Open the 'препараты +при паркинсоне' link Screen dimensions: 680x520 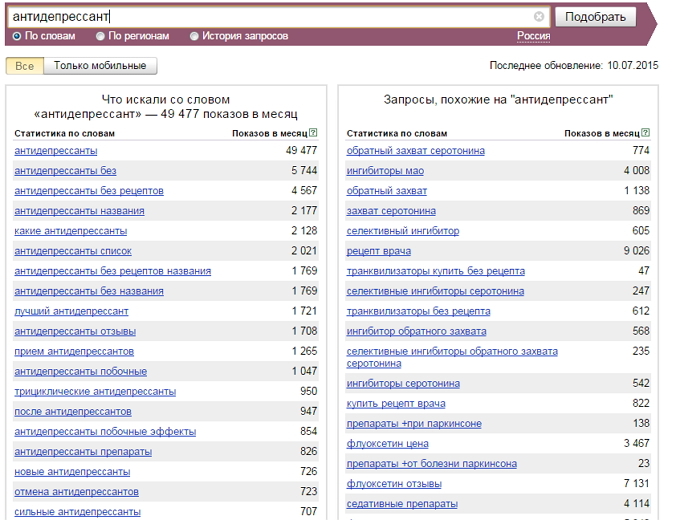coord(414,424)
